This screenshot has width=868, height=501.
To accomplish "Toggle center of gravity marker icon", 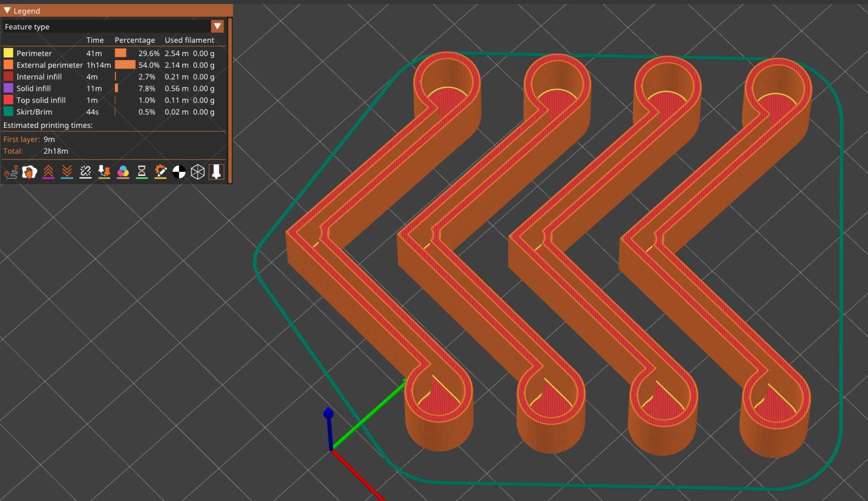I will 179,172.
